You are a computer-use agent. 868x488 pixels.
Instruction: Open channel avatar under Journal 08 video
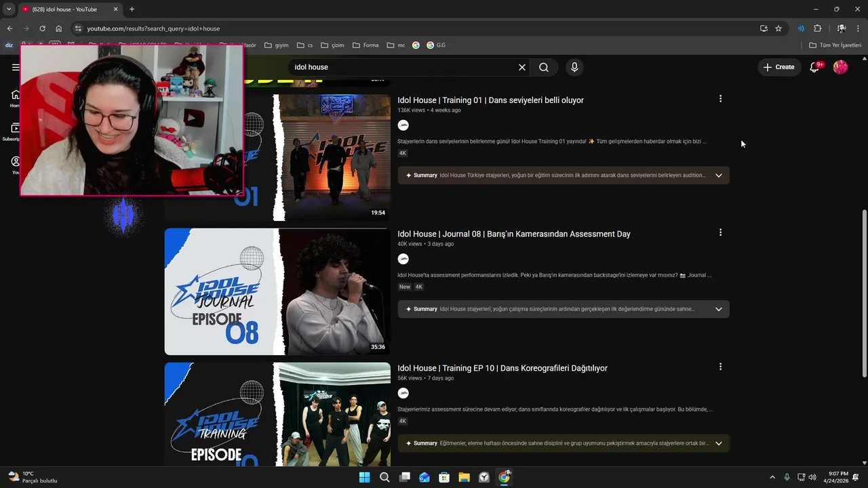click(x=403, y=259)
